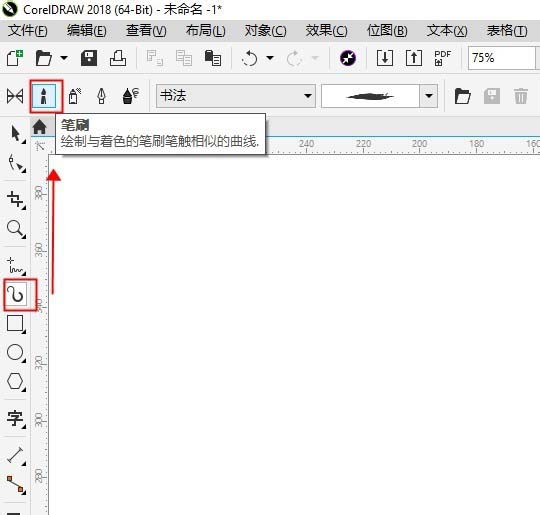This screenshot has height=515, width=540.
Task: Open the 编辑(E) menu
Action: point(86,31)
